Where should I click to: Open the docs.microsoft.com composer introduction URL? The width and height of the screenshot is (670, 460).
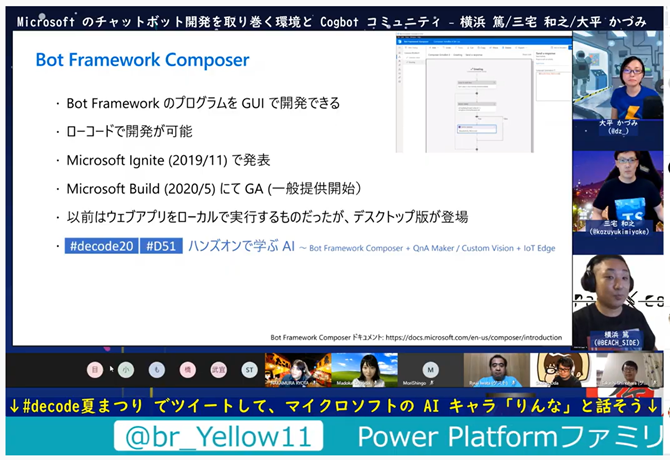point(474,337)
